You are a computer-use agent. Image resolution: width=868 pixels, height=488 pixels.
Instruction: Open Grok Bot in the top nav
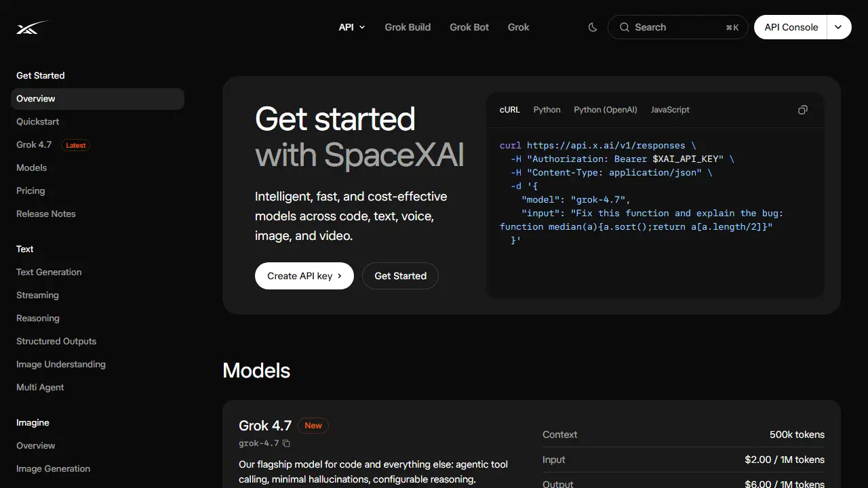[469, 27]
